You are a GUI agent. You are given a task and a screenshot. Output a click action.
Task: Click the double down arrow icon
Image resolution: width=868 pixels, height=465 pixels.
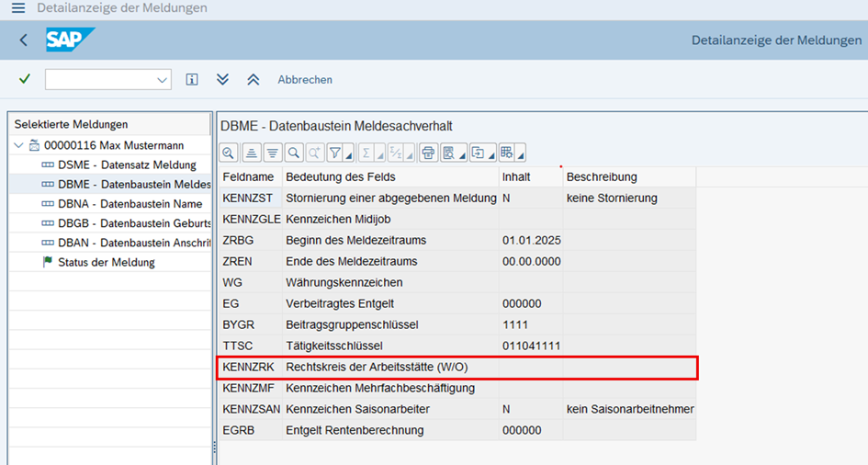(x=222, y=80)
